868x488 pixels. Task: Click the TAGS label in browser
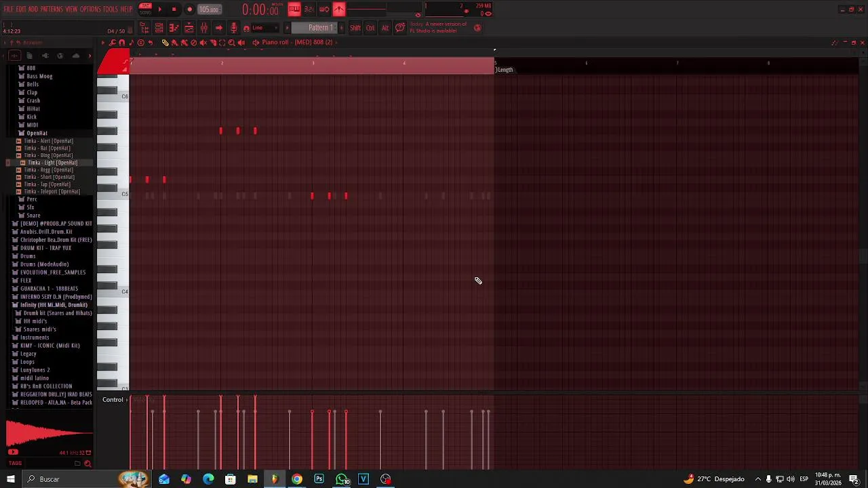15,464
